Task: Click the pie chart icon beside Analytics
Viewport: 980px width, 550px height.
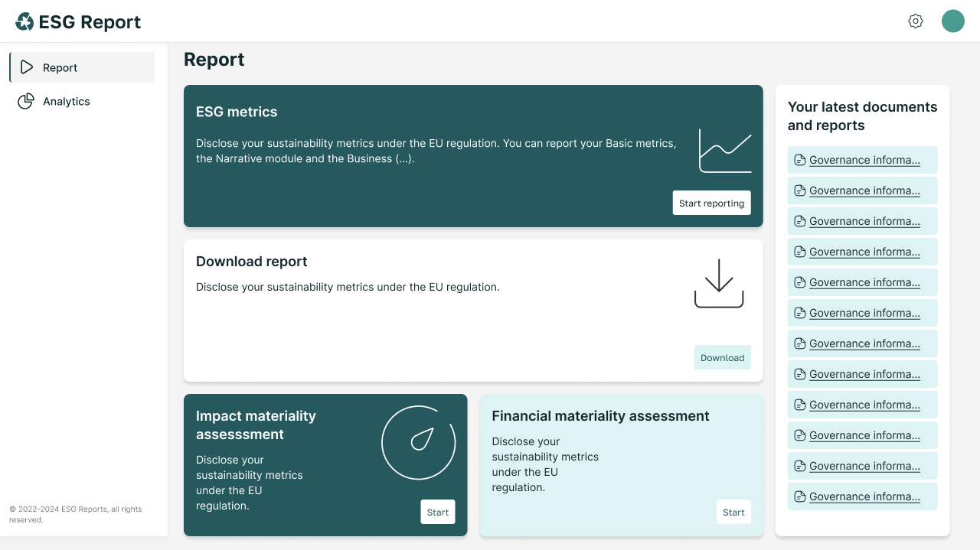Action: click(26, 101)
